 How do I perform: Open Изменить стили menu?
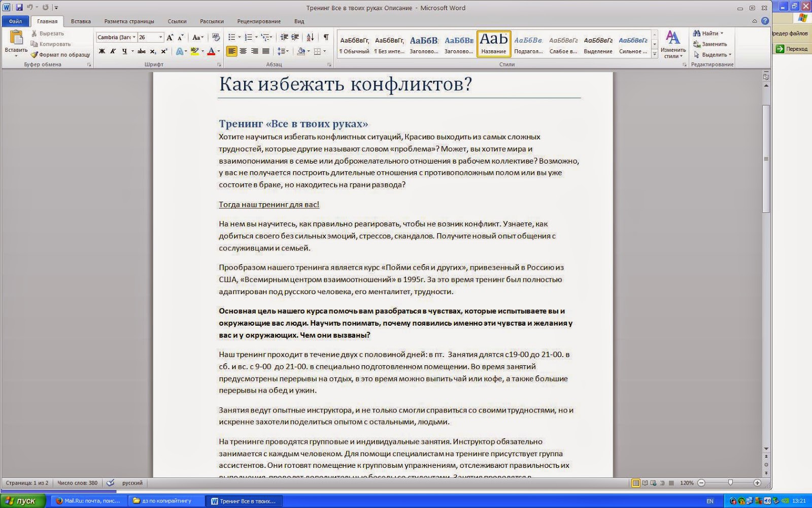(673, 44)
